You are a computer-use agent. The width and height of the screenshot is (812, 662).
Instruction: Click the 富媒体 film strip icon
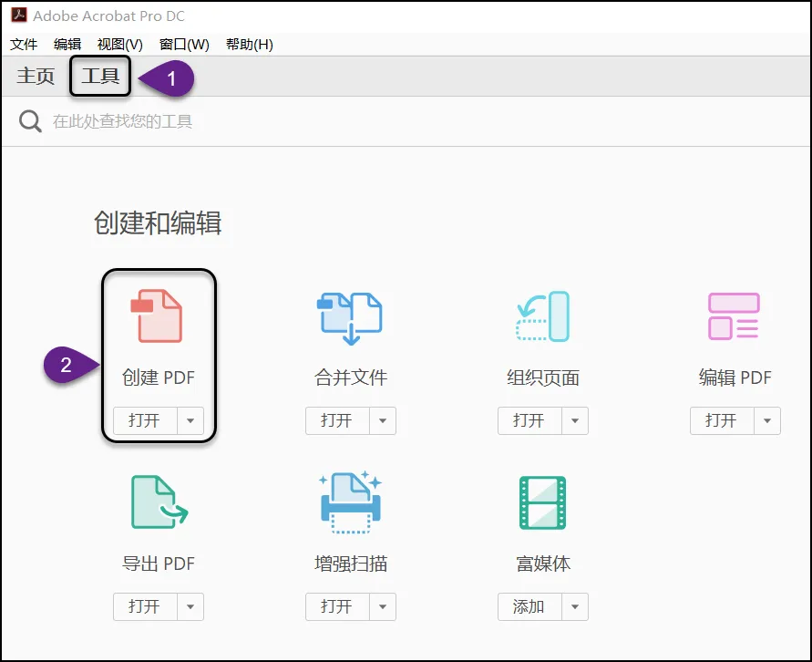pyautogui.click(x=543, y=502)
